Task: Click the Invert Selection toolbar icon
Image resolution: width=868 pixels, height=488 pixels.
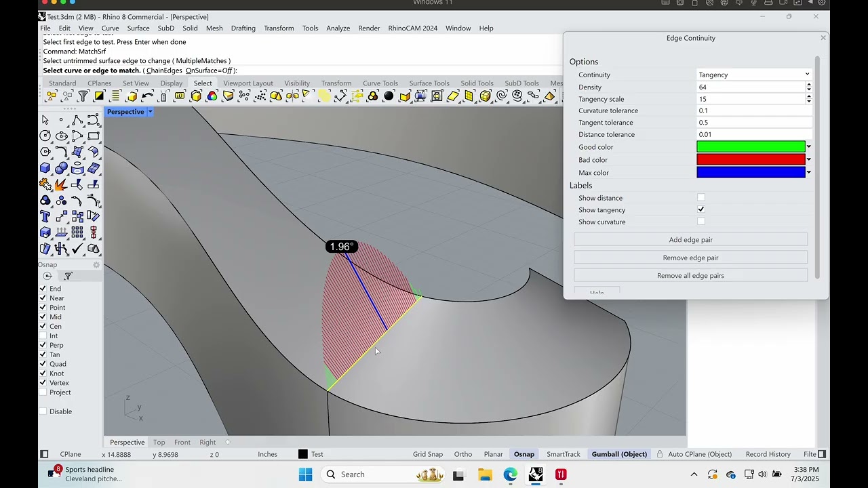Action: pyautogui.click(x=99, y=96)
